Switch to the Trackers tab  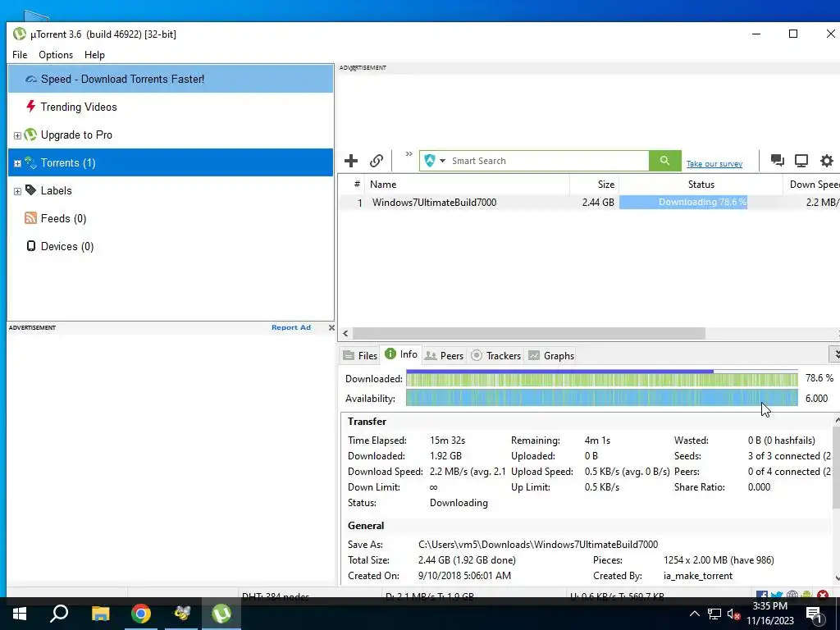coord(496,356)
